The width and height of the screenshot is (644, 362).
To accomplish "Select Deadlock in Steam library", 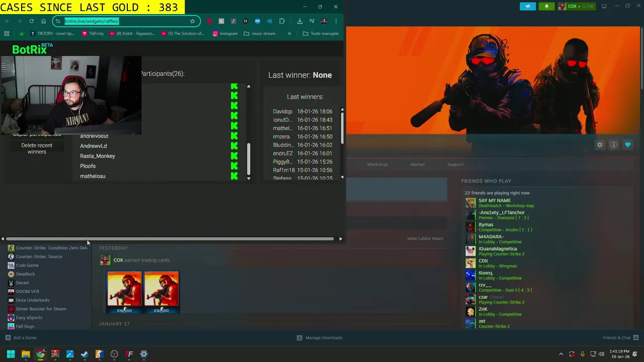I will coord(25,274).
